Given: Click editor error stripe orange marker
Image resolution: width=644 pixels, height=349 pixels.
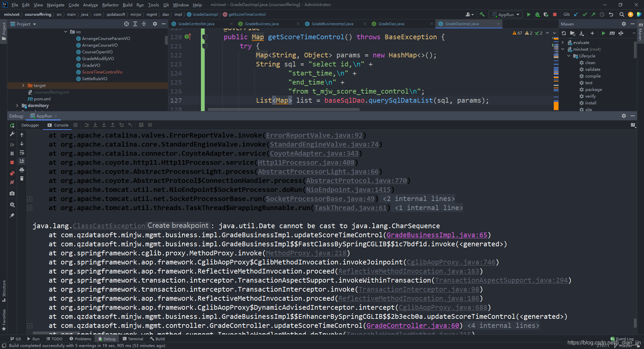Looking at the screenshot, I should tap(556, 105).
